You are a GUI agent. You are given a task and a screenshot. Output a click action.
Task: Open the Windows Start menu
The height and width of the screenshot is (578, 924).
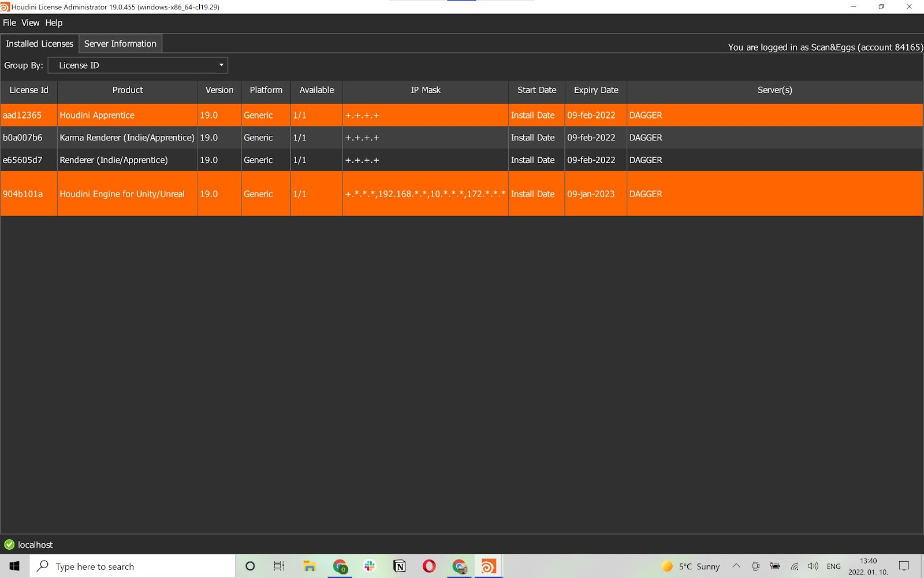14,566
